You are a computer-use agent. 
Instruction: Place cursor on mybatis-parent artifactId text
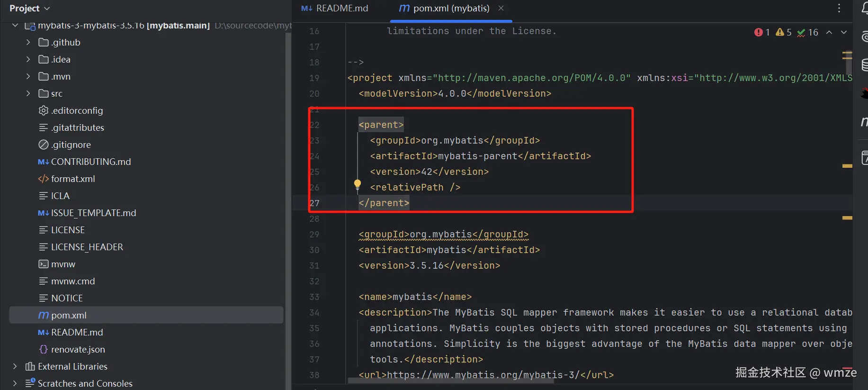(478, 156)
